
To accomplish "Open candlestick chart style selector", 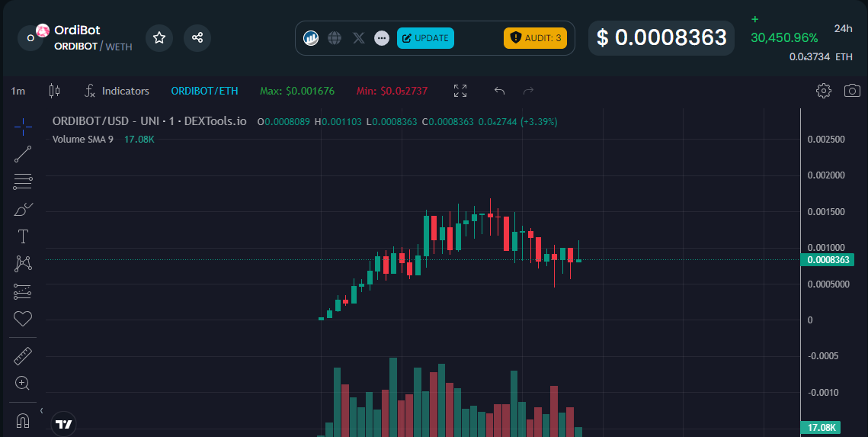I will click(x=54, y=91).
